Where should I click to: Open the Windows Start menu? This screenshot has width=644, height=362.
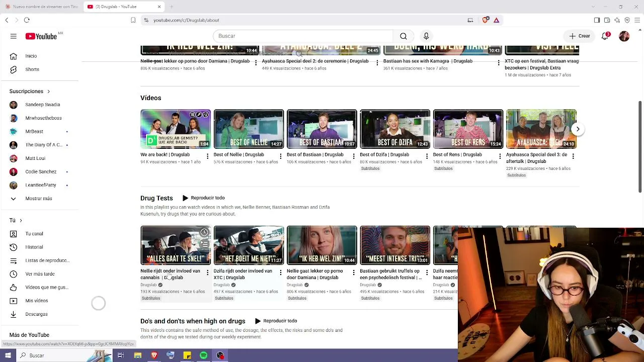click(x=8, y=355)
